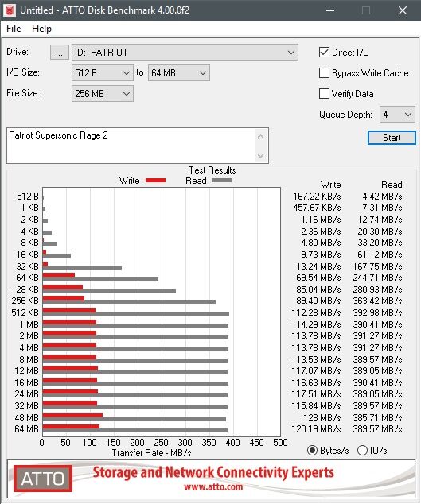Click the 117.51 MB/s write value
Viewport: 421px width, 504px height.
tap(316, 394)
